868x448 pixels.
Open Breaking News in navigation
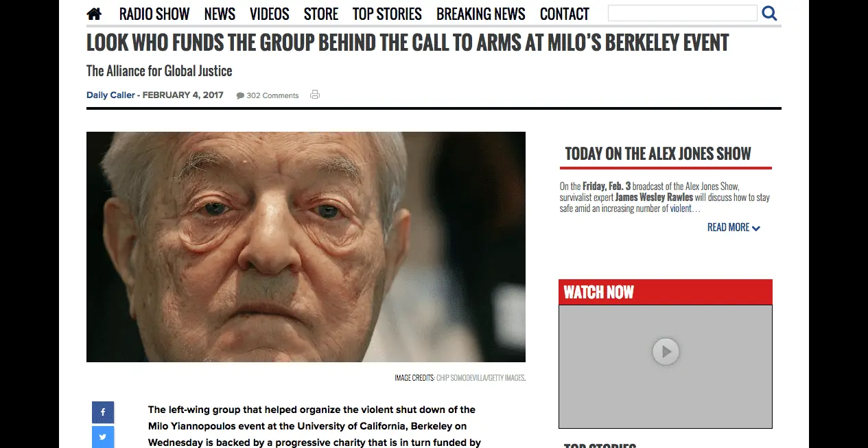[x=481, y=14]
